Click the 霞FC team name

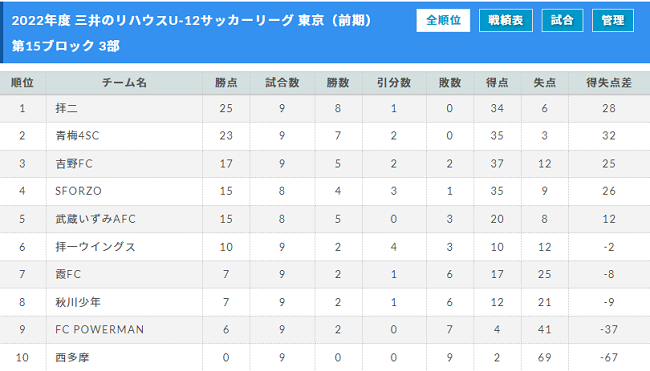click(x=68, y=274)
